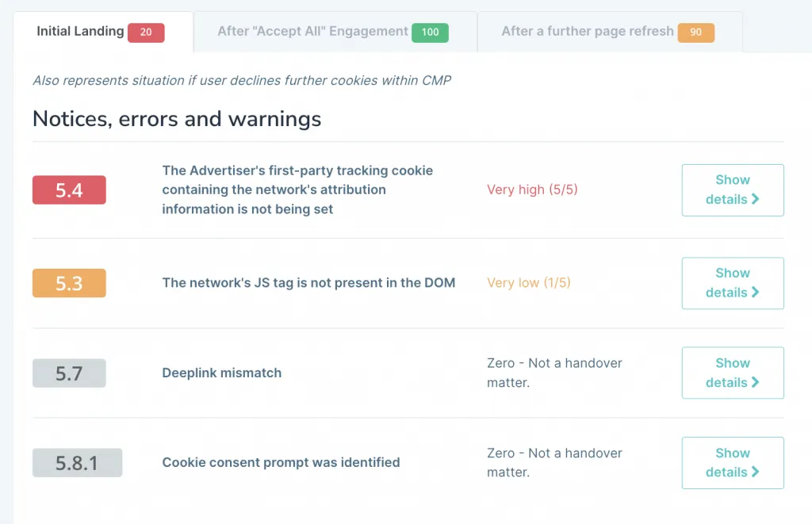
Task: Click the red 5.4 code label
Action: click(69, 190)
